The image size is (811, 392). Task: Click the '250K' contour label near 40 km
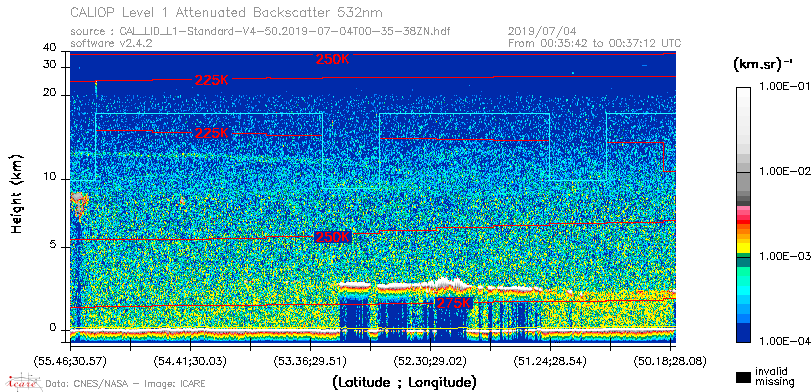[x=333, y=59]
